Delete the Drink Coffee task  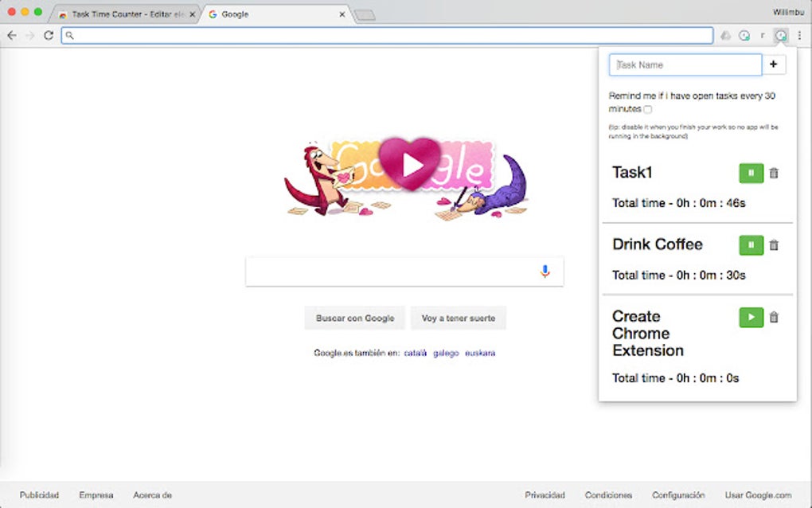click(774, 244)
